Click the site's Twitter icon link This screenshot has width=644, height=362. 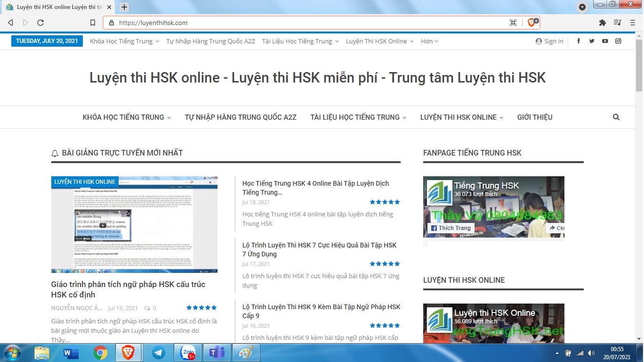tap(592, 41)
